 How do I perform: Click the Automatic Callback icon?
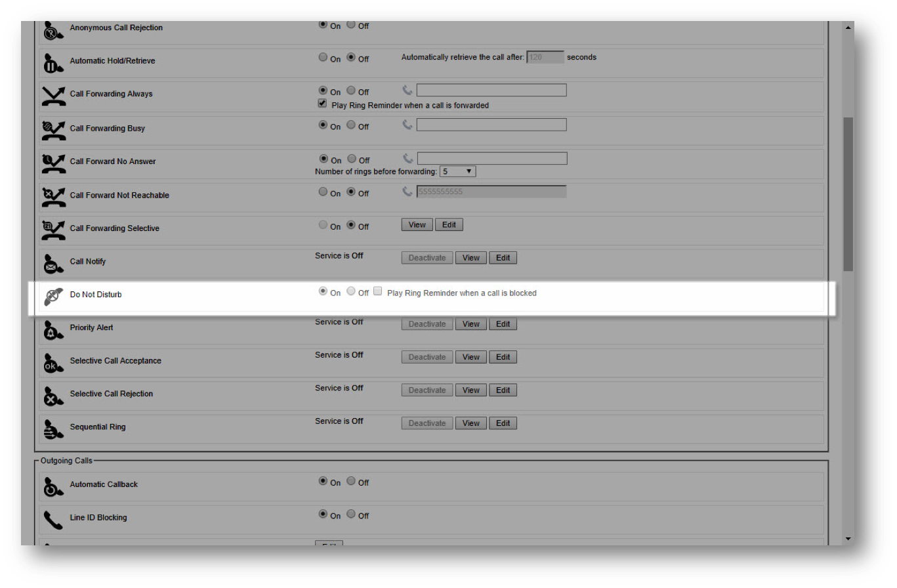53,486
